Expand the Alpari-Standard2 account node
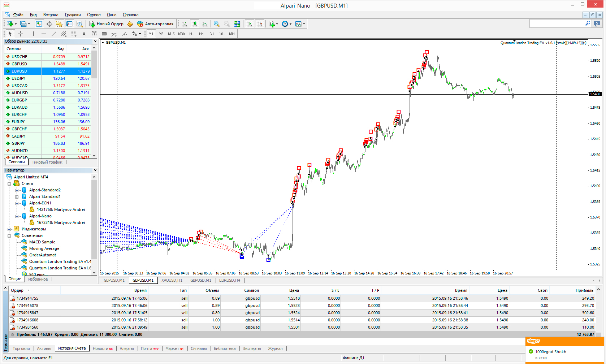This screenshot has width=606, height=364. pyautogui.click(x=17, y=190)
